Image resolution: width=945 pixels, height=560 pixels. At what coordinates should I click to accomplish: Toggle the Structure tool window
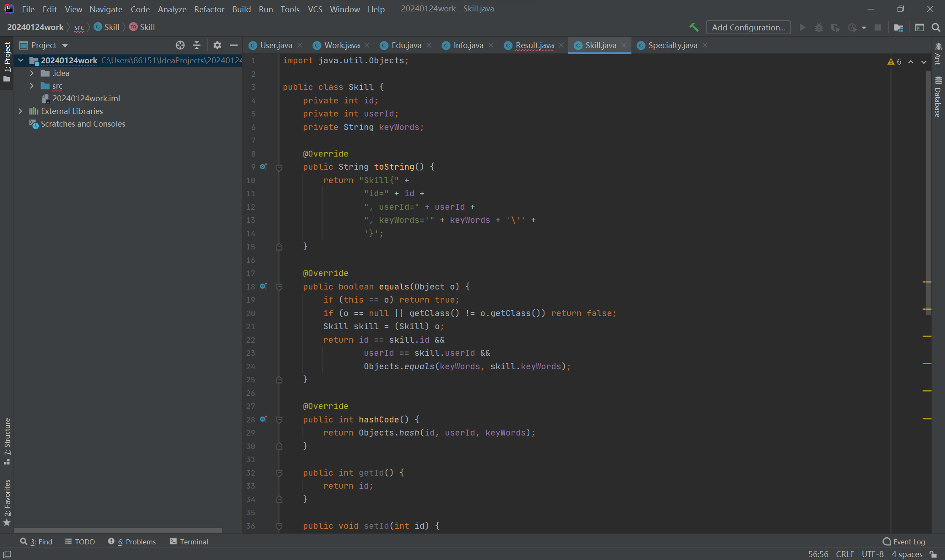click(7, 441)
